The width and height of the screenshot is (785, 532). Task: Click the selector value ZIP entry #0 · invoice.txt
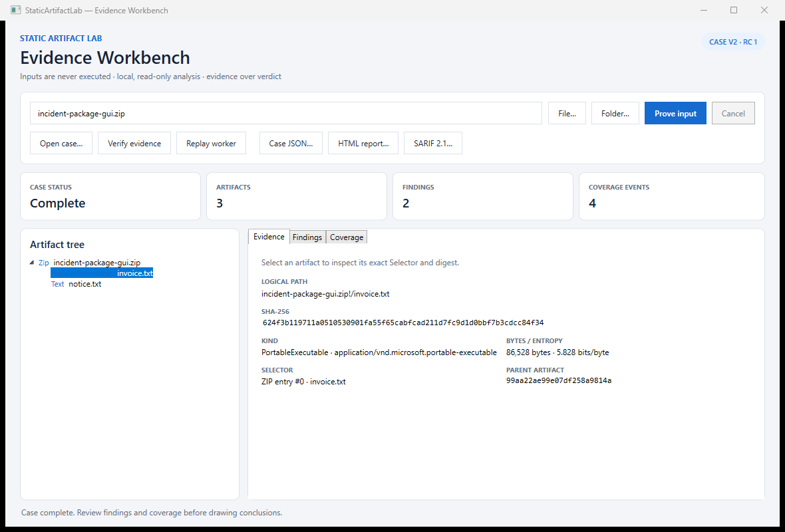[x=303, y=381]
